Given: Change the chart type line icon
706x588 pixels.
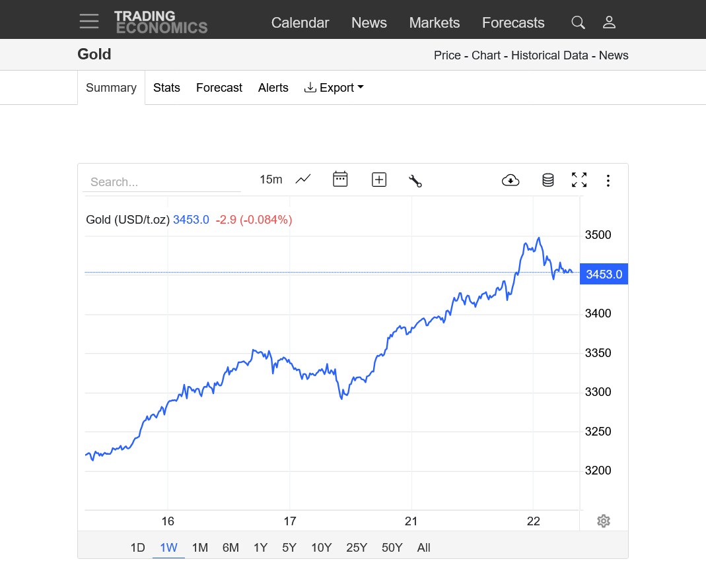Looking at the screenshot, I should click(303, 180).
